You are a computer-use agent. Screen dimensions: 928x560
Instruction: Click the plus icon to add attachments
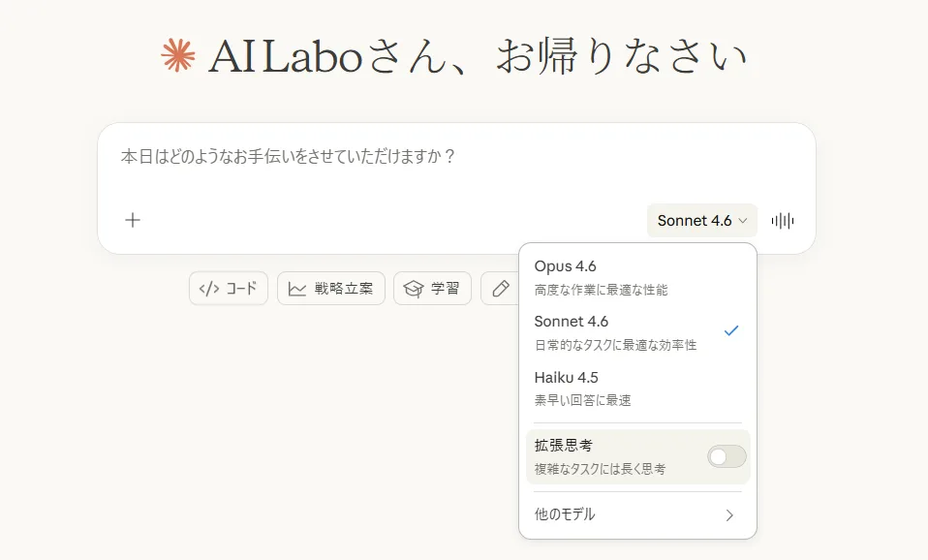[x=133, y=220]
